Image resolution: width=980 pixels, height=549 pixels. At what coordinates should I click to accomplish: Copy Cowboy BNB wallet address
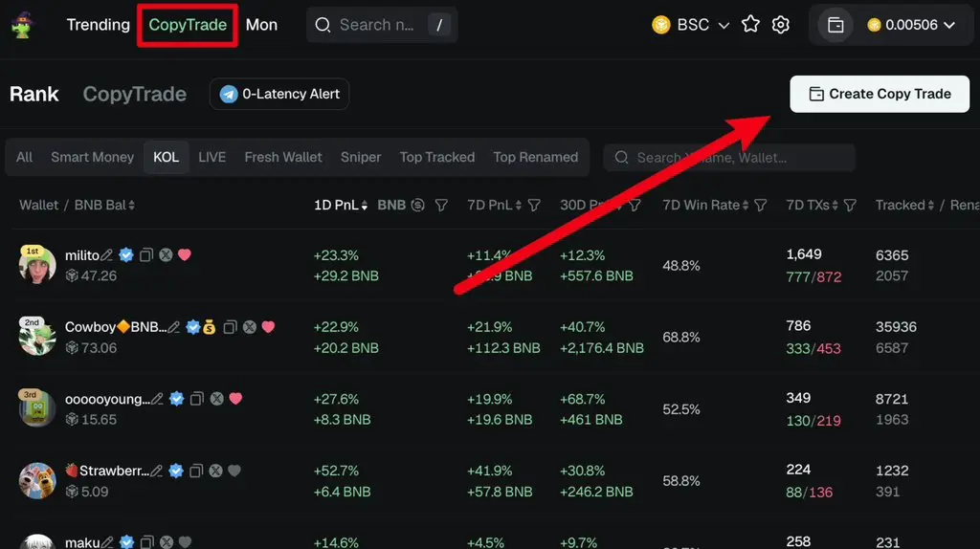[x=230, y=327]
